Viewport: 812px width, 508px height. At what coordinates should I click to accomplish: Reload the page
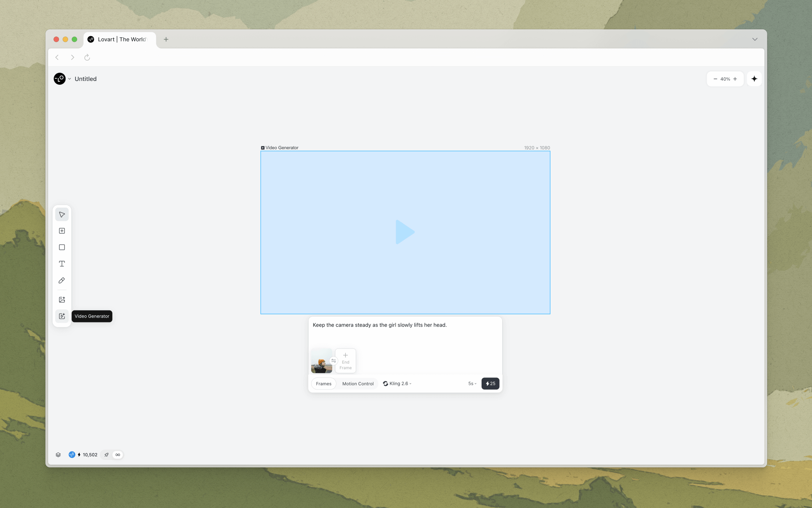pyautogui.click(x=87, y=57)
